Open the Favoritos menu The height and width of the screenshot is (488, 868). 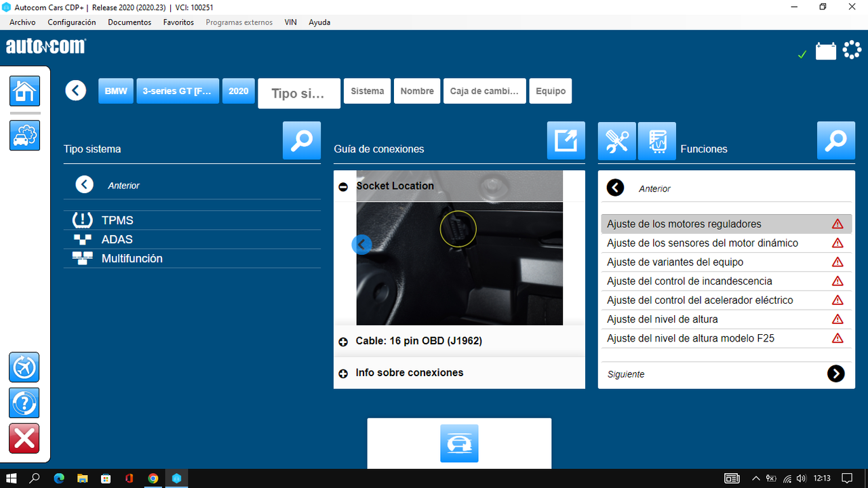click(178, 22)
